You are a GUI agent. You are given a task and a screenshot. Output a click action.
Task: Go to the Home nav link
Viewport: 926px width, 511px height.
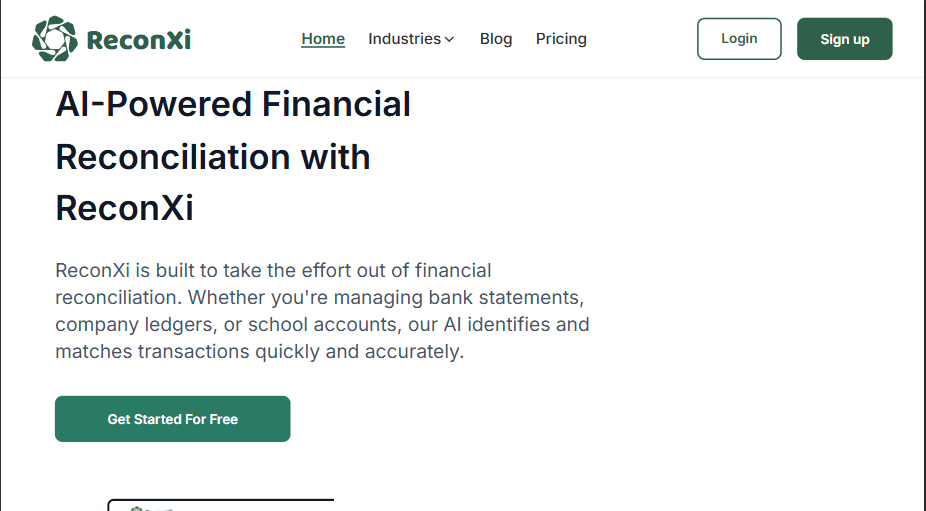click(x=323, y=39)
